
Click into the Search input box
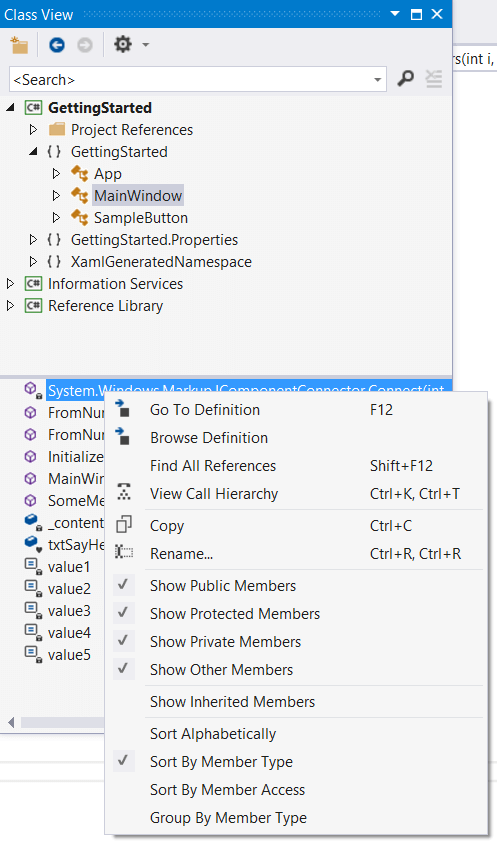(189, 80)
